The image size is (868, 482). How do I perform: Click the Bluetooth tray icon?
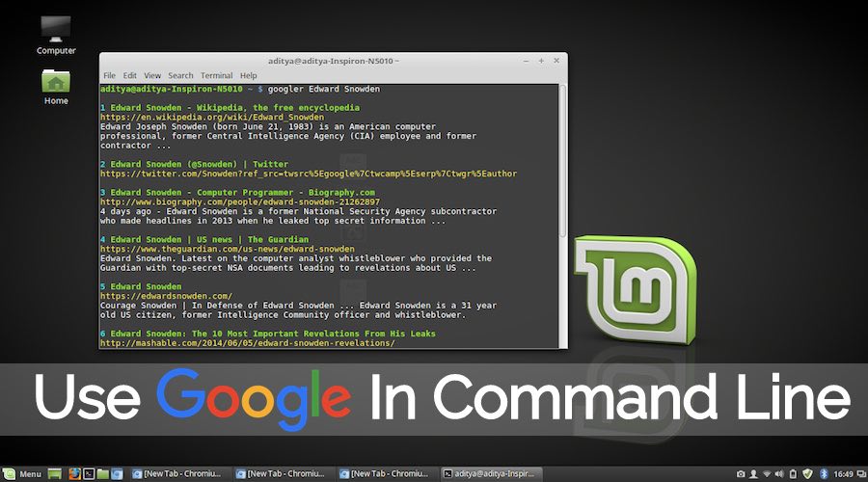click(824, 473)
